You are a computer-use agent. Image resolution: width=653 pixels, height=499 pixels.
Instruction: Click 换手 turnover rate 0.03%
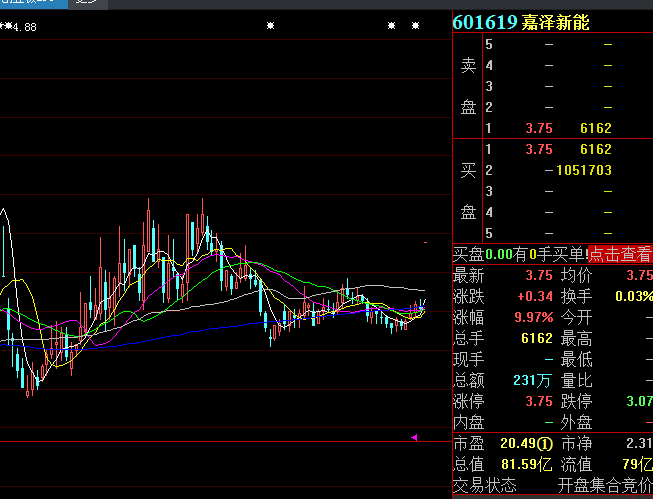634,296
